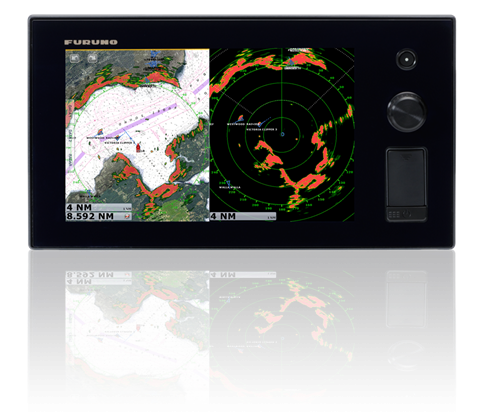Select Victoria Clipper 3 AIS target on chart
Viewport: 489px width, 412px height.
[x=118, y=138]
